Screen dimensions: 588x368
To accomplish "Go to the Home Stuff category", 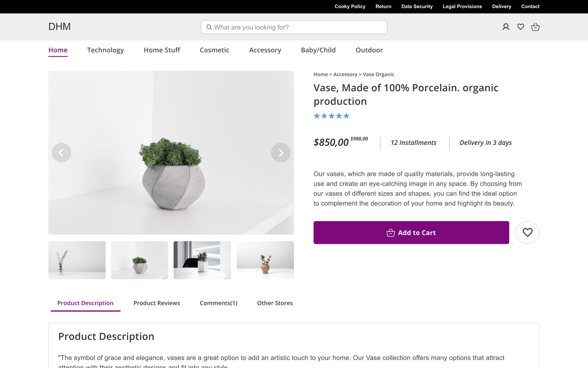I will coord(162,50).
